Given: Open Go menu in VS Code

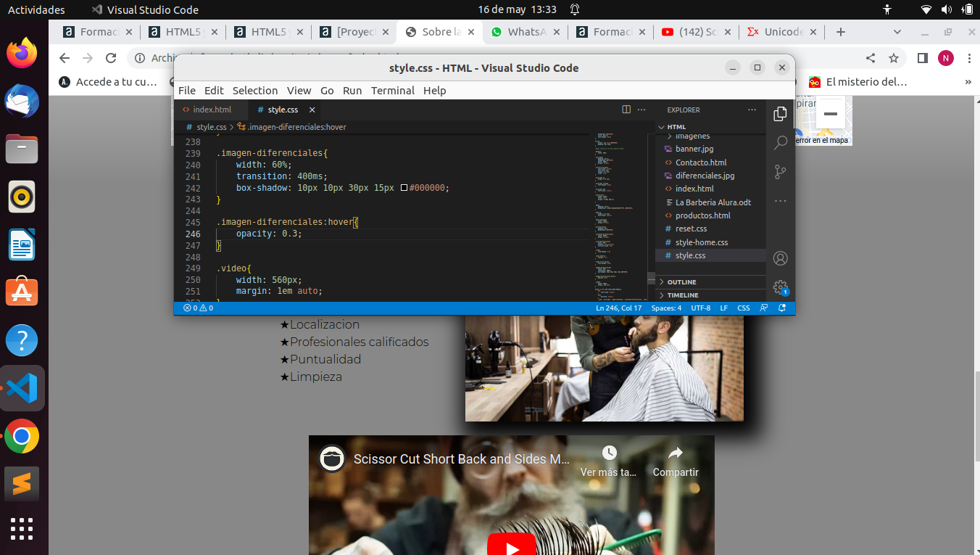Looking at the screenshot, I should 327,91.
